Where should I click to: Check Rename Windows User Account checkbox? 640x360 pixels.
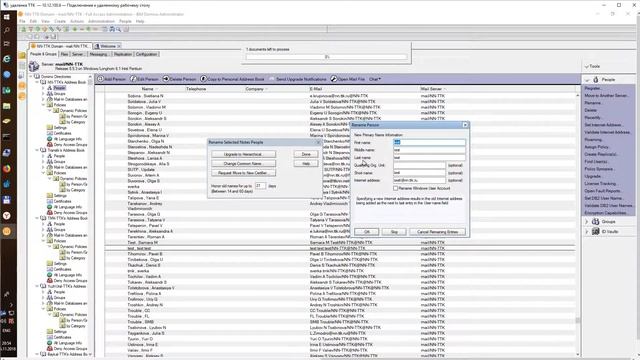pos(396,188)
